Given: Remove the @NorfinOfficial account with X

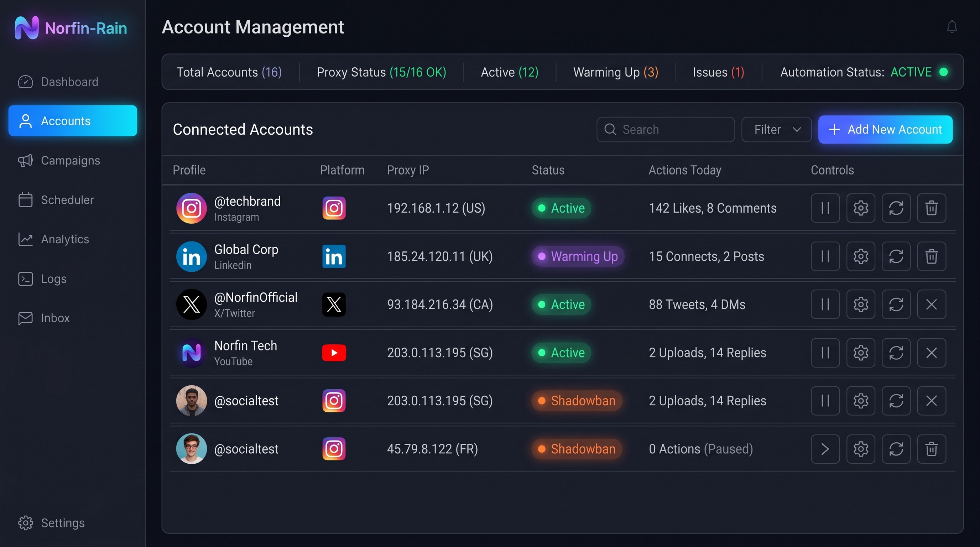Looking at the screenshot, I should [x=931, y=304].
